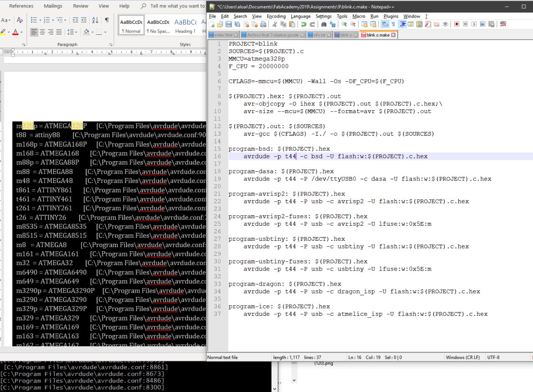Click the Open file icon in Notepad++

(x=220, y=24)
